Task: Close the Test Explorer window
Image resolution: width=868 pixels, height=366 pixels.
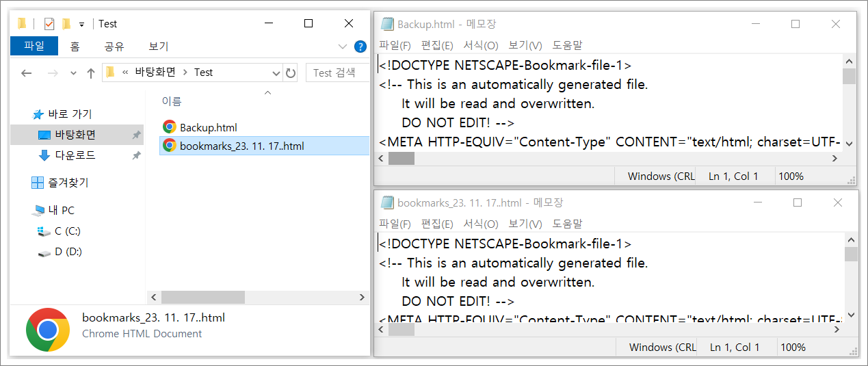Action: (x=349, y=23)
